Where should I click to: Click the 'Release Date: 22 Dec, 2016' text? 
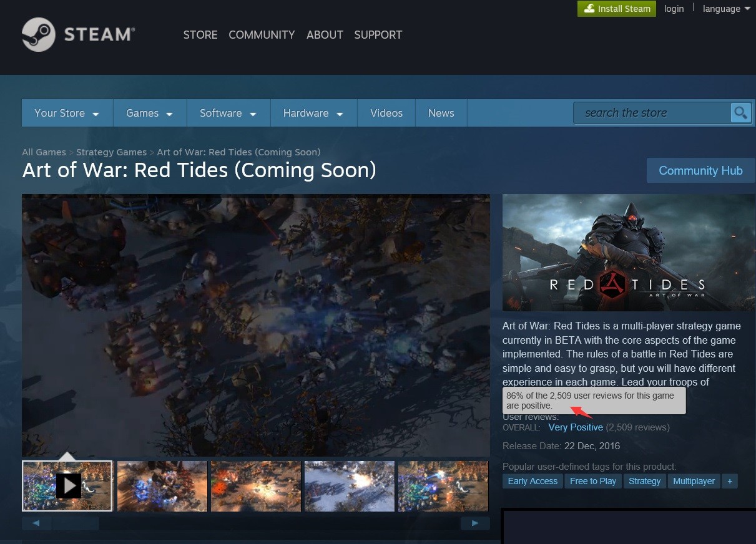[x=561, y=446]
